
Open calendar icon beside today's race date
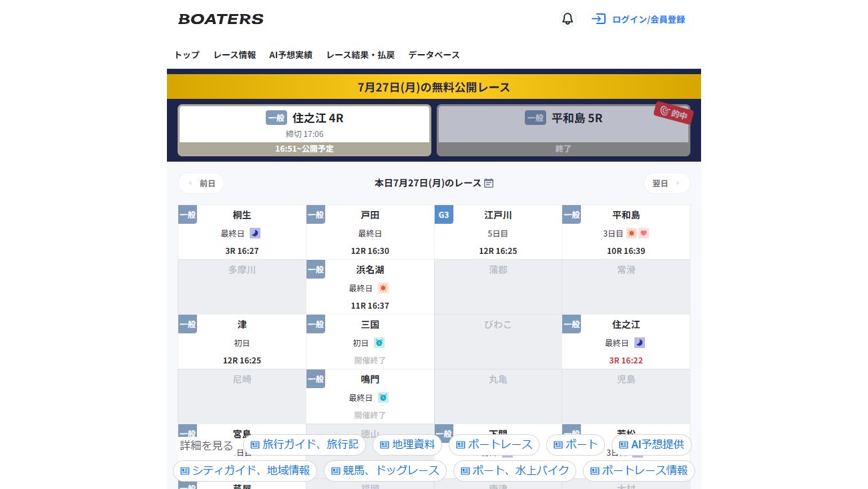tap(489, 183)
